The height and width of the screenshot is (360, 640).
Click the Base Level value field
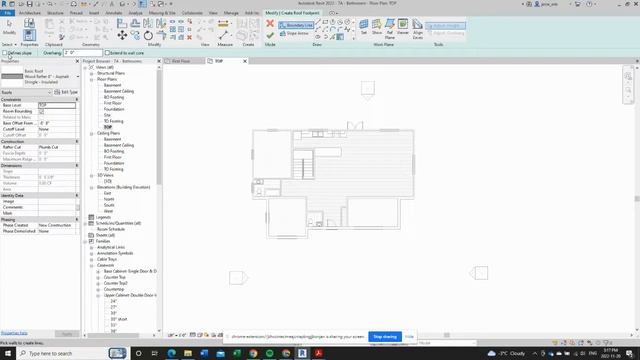[57, 105]
